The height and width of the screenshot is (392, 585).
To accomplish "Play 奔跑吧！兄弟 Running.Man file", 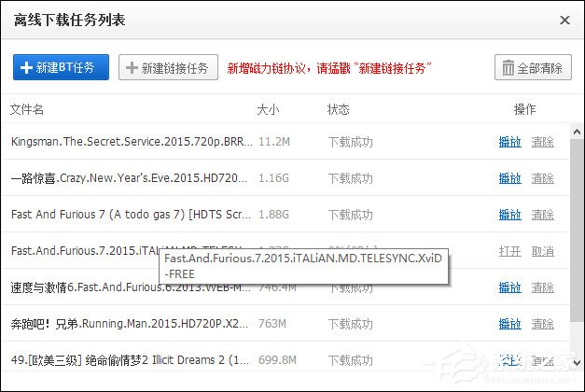I will 510,324.
